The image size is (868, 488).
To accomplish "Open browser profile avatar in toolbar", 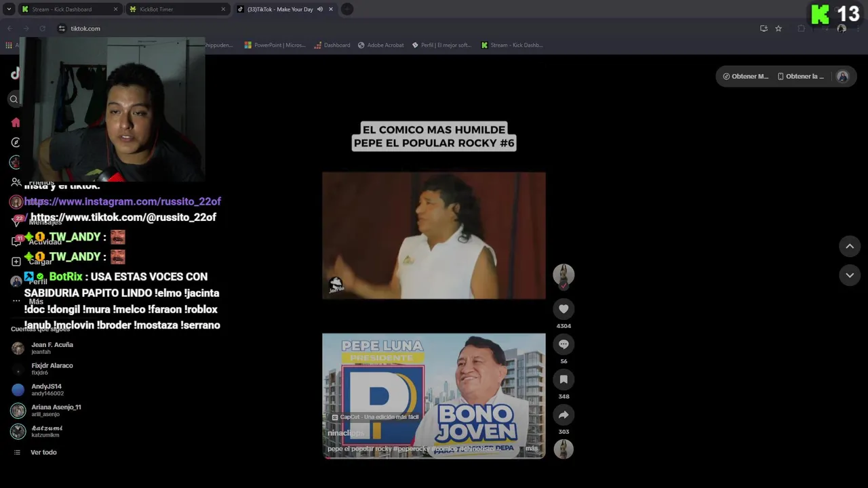I will (x=842, y=28).
